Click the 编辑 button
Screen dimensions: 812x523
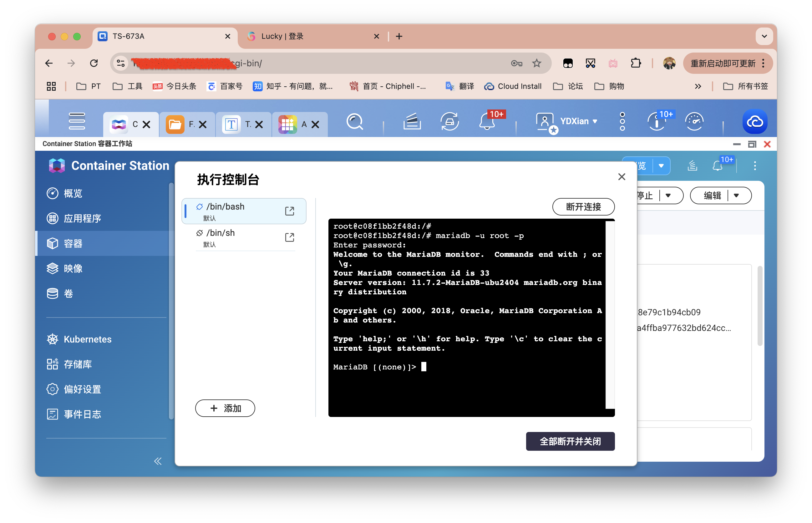[x=712, y=195]
